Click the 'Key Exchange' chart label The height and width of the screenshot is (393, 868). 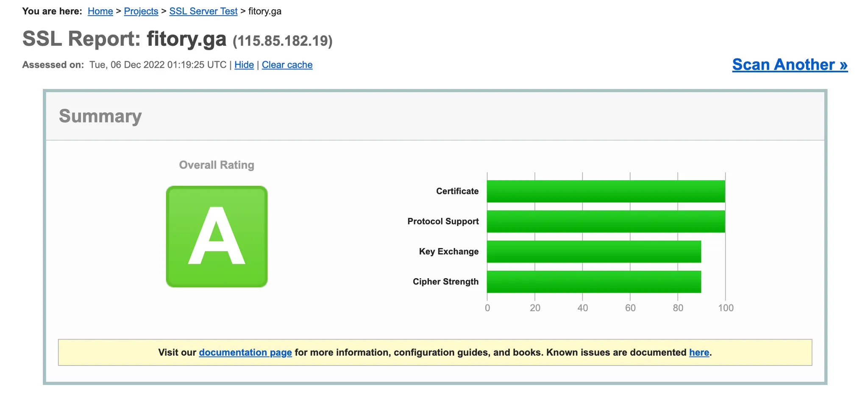pyautogui.click(x=449, y=251)
